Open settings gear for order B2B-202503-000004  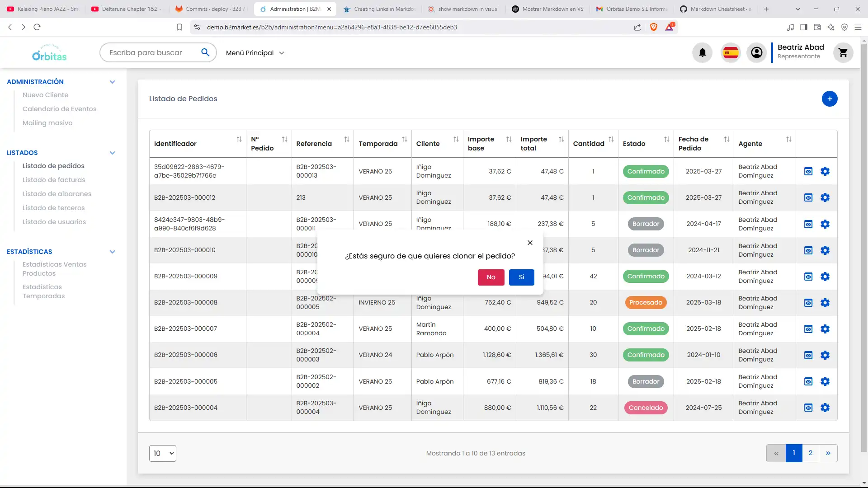tap(825, 408)
